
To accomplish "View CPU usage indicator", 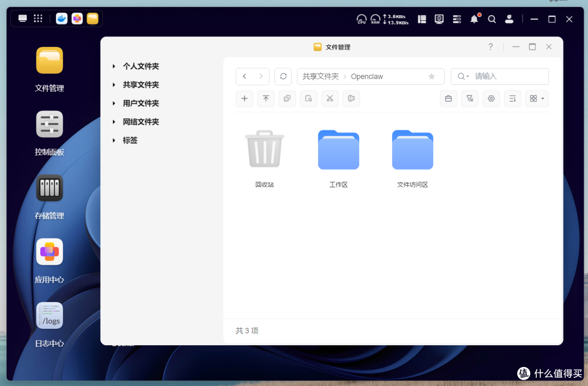I will [361, 19].
